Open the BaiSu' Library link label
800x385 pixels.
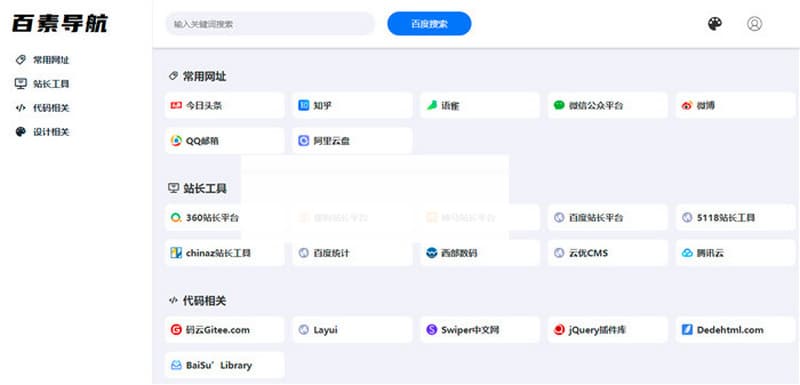coord(219,365)
